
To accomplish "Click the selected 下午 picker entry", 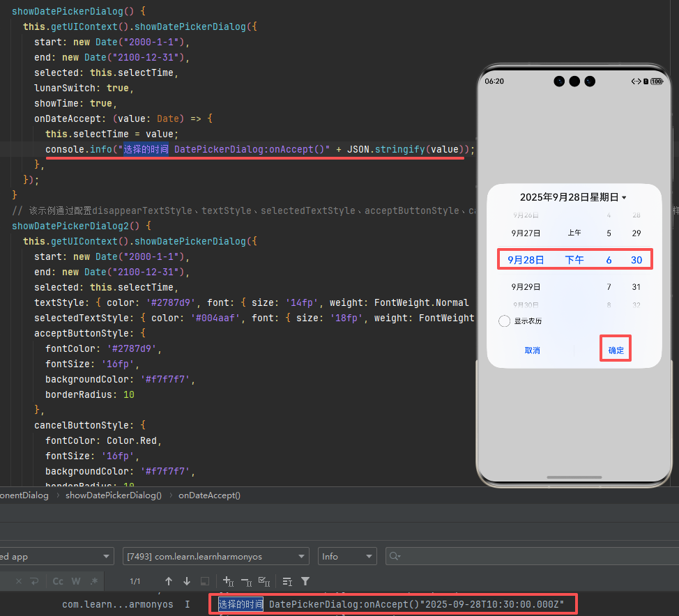I will tap(574, 260).
